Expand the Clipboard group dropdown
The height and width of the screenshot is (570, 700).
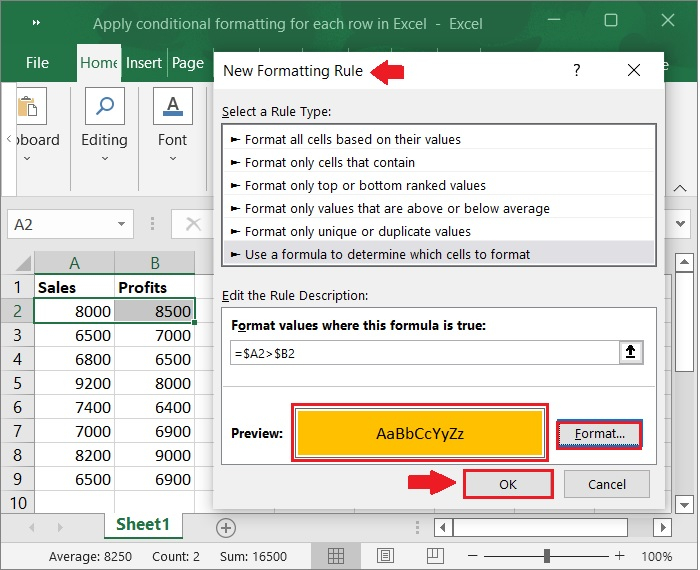click(27, 158)
